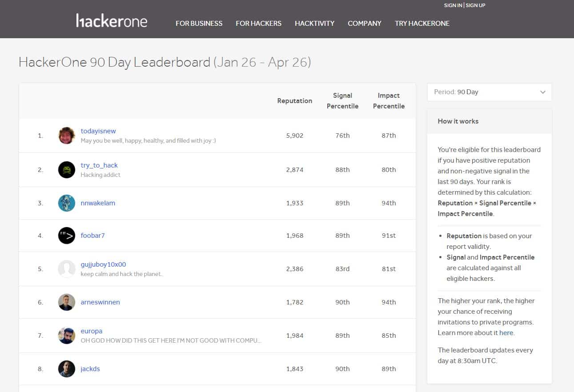Click the Reputation column header
Viewport: 574px width, 392px height.
pyautogui.click(x=295, y=101)
